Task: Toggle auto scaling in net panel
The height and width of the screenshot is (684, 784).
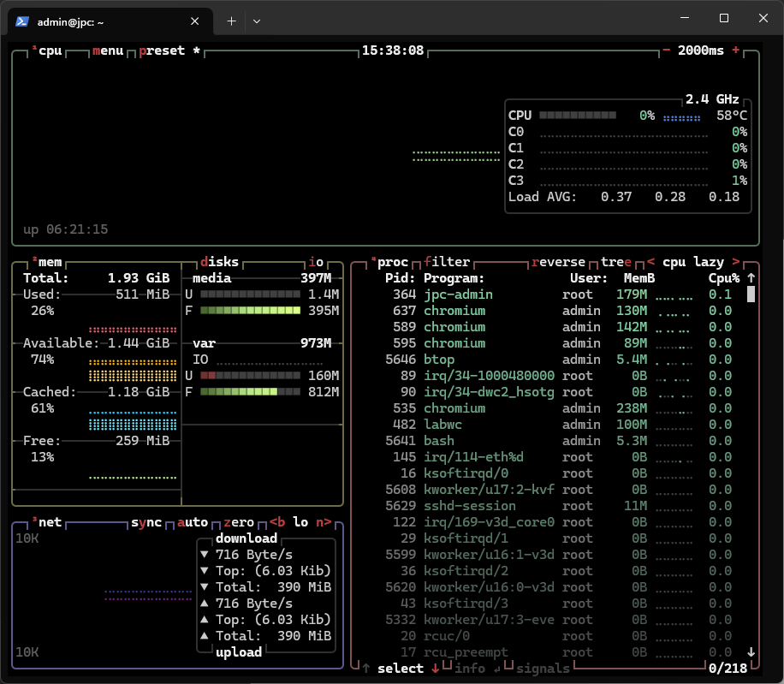Action: [193, 522]
